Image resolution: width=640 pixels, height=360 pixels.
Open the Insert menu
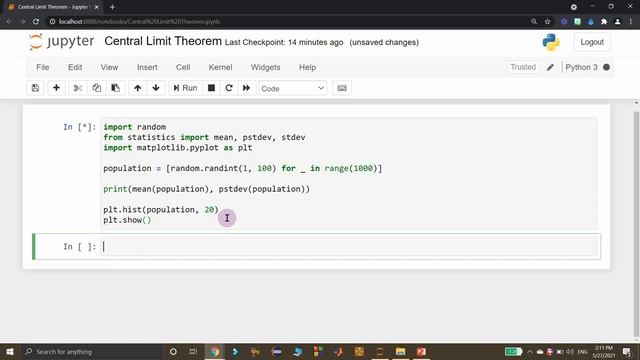(x=147, y=67)
